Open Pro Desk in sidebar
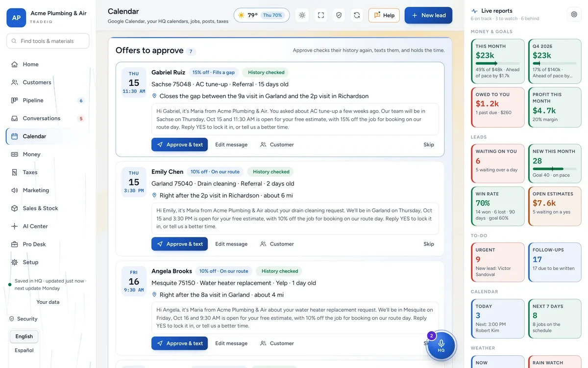Viewport: 588px width, 368px height. tap(48, 244)
